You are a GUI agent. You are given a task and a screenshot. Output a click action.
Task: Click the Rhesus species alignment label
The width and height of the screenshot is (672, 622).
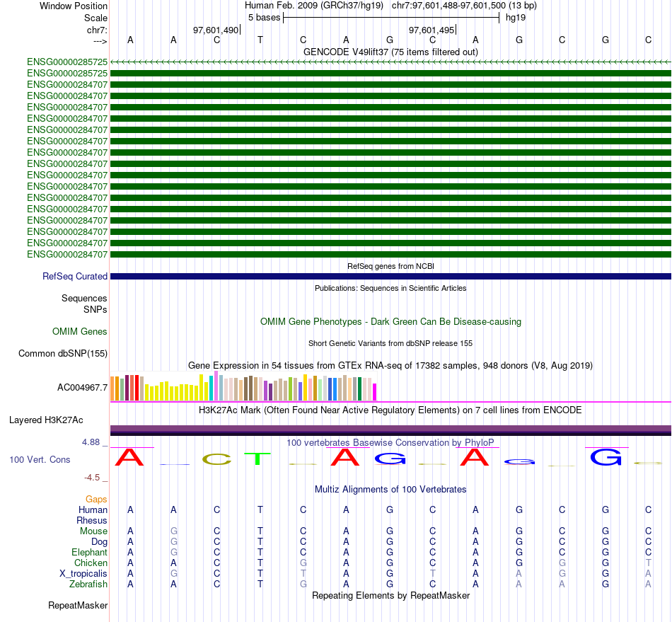92,520
